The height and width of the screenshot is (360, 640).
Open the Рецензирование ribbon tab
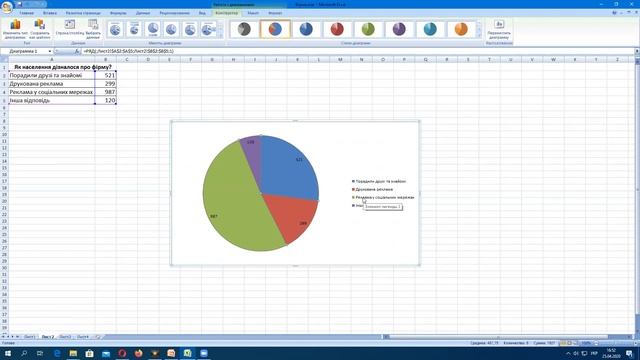[x=174, y=13]
